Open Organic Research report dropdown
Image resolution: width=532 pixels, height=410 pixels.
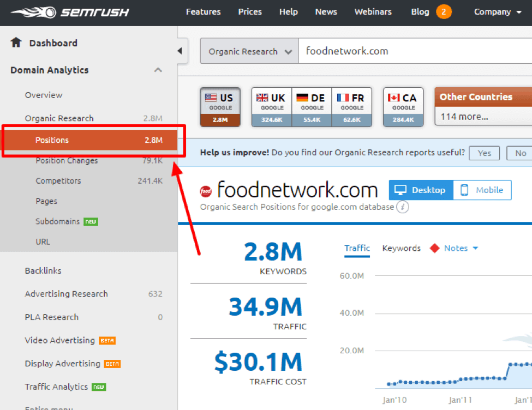(249, 51)
